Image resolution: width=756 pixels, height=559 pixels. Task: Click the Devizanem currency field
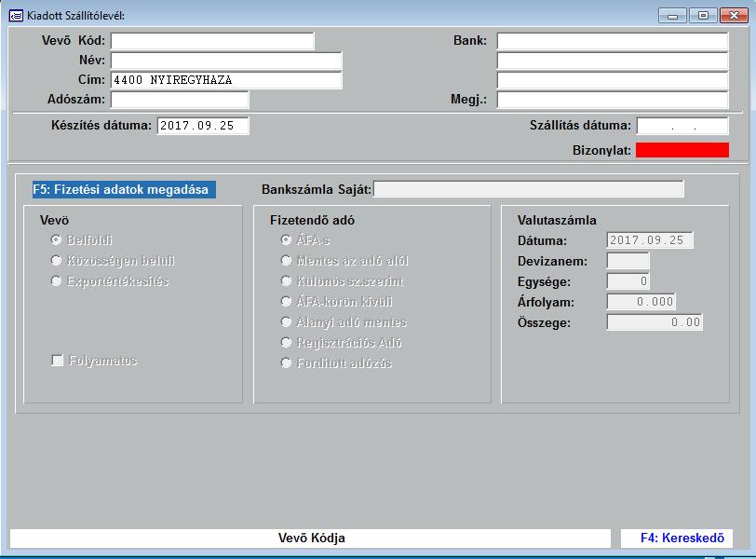pyautogui.click(x=628, y=261)
